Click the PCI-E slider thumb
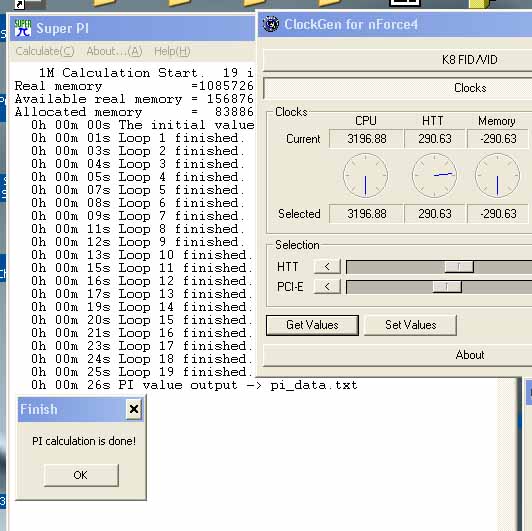This screenshot has width=532, height=531. (x=447, y=287)
